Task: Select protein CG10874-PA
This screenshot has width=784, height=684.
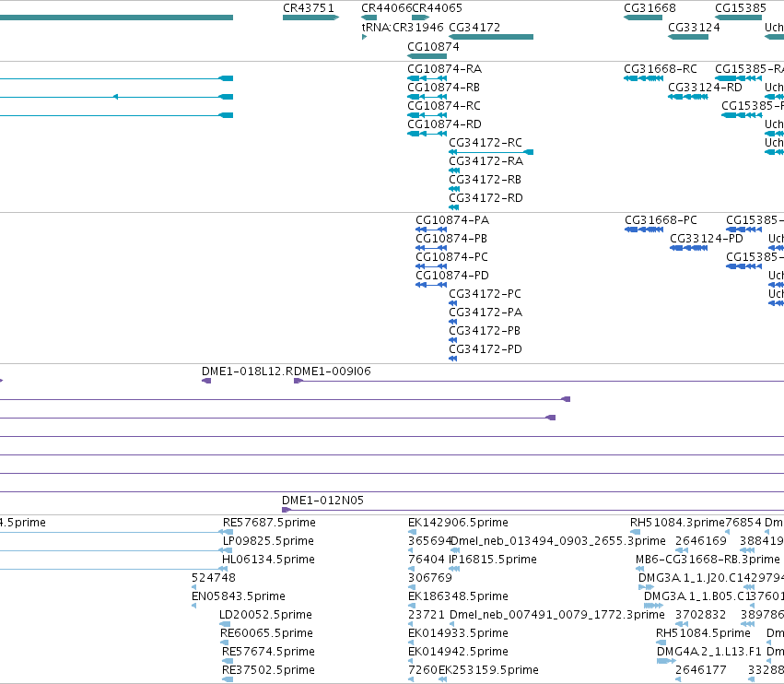Action: (452, 220)
